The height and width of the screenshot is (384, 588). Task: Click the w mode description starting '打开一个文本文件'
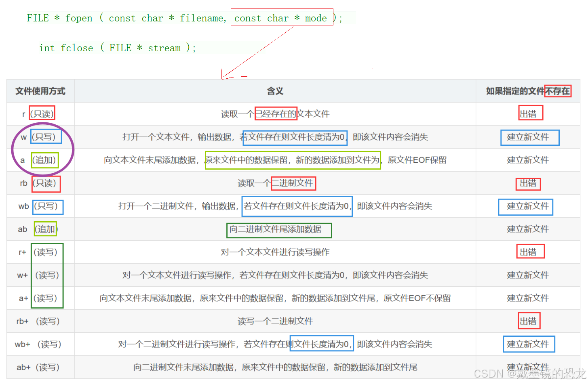pyautogui.click(x=275, y=137)
